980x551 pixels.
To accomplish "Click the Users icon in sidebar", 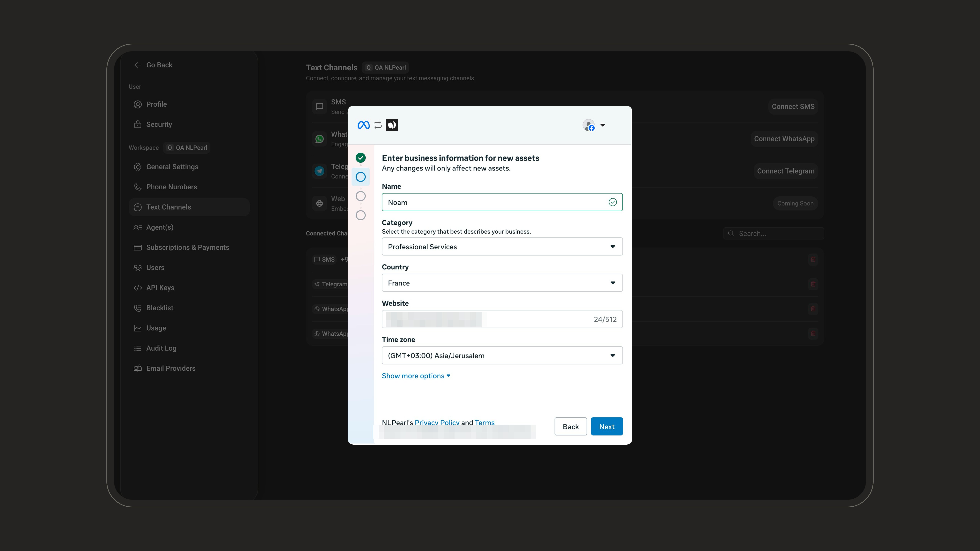I will pos(138,268).
